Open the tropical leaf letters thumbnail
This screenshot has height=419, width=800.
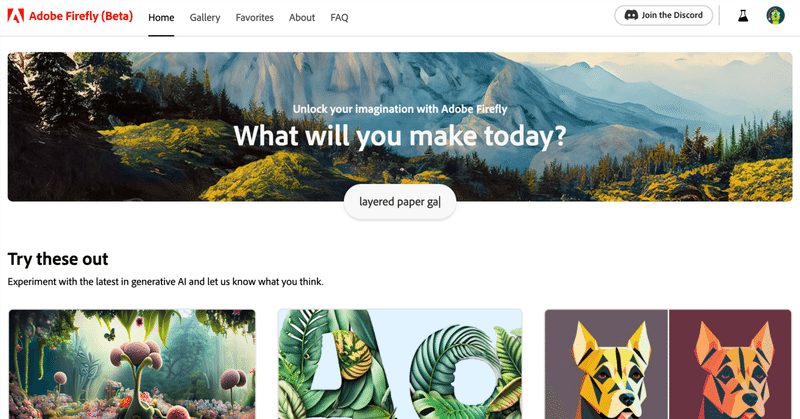(400, 364)
